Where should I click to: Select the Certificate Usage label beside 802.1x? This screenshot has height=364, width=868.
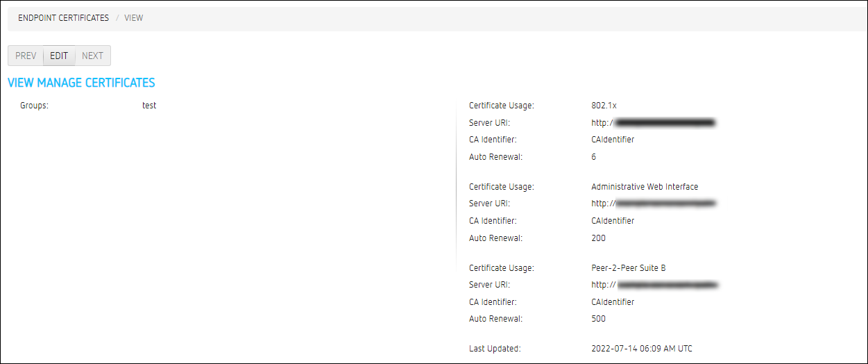coord(502,106)
